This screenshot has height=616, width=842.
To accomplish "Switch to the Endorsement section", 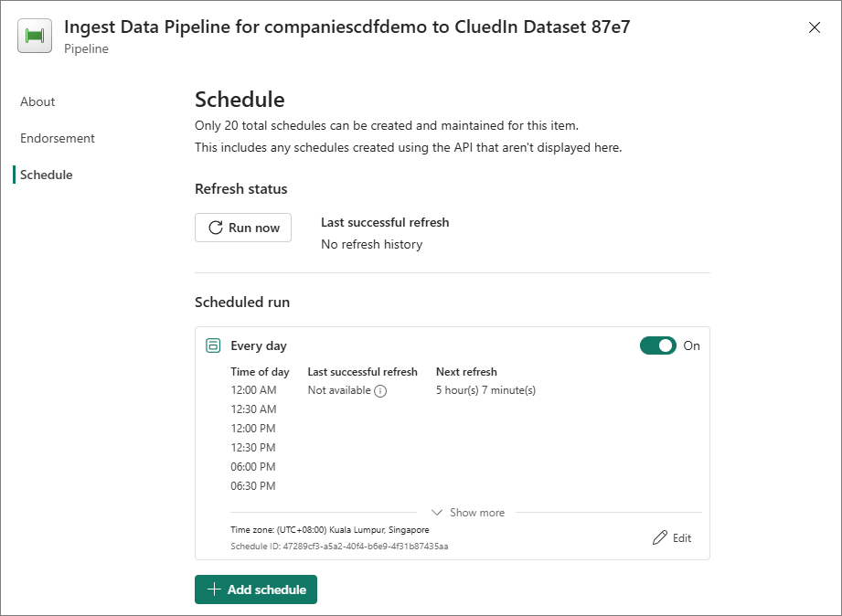I will click(58, 138).
